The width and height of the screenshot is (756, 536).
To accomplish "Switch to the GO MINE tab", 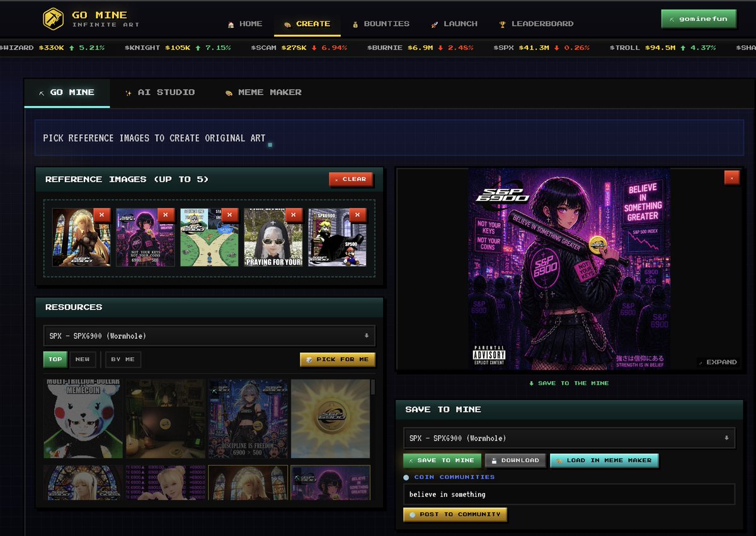I will coord(67,93).
